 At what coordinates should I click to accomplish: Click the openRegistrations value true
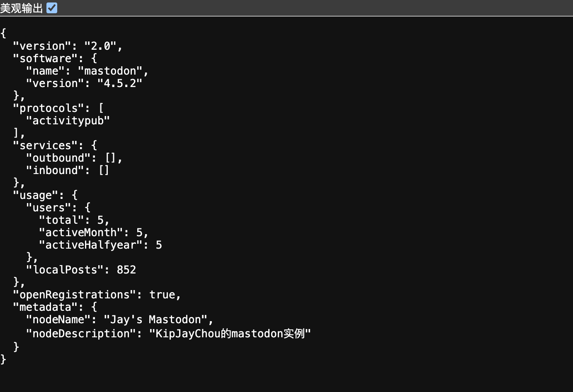click(162, 295)
